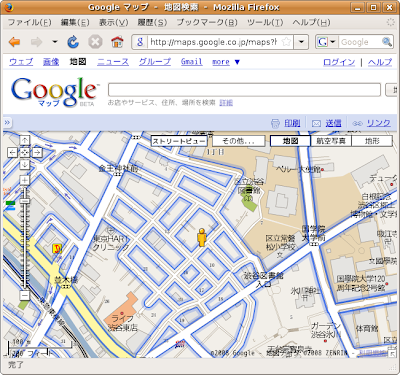Go to the home page icon
Image resolution: width=400 pixels, height=375 pixels.
click(117, 42)
